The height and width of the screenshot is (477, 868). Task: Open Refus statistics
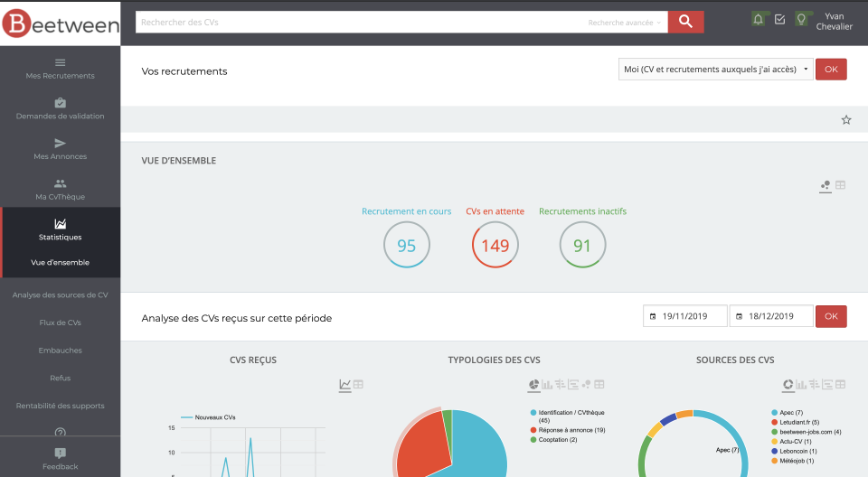[61, 378]
